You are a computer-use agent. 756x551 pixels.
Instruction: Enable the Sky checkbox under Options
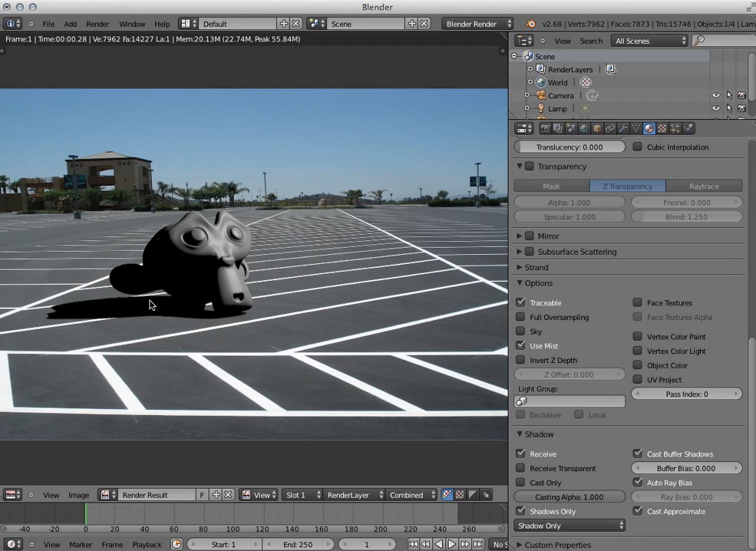520,331
